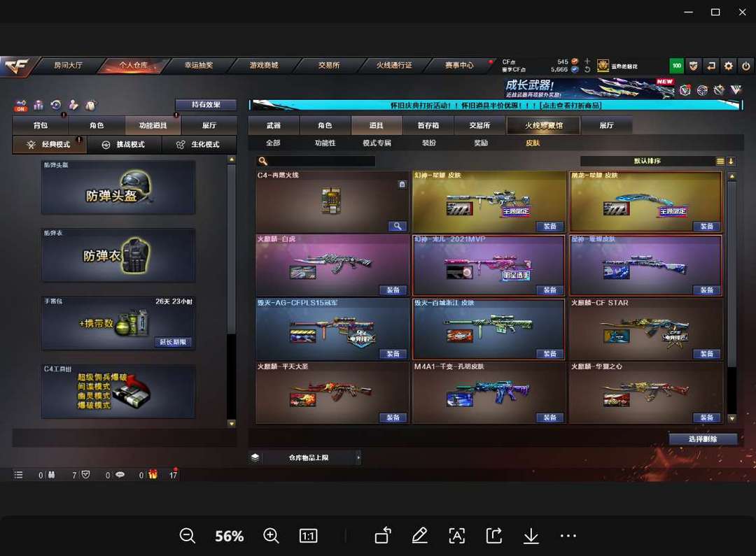This screenshot has width=756, height=556.
Task: Select the 生化模式 mode tab
Action: coord(199,145)
